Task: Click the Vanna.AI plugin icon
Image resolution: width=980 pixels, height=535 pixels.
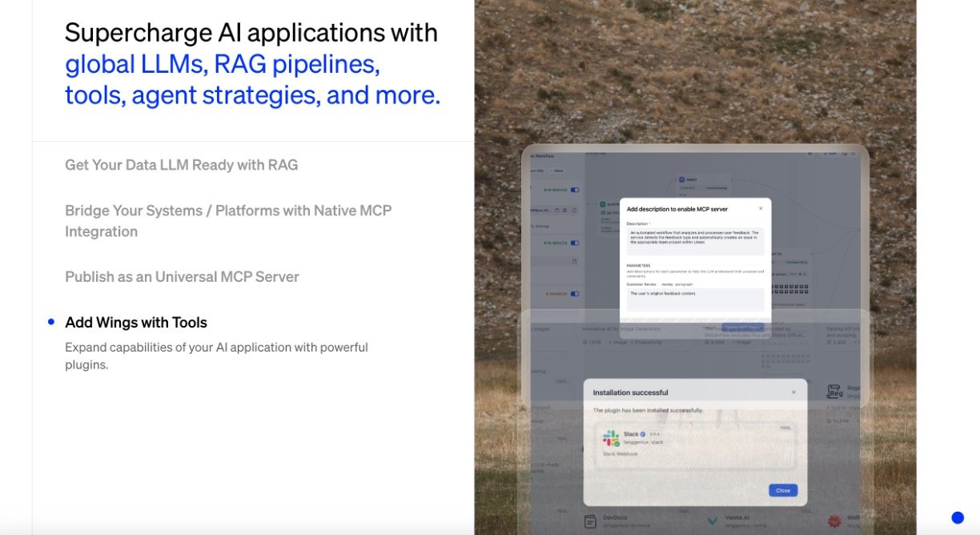Action: pyautogui.click(x=712, y=521)
